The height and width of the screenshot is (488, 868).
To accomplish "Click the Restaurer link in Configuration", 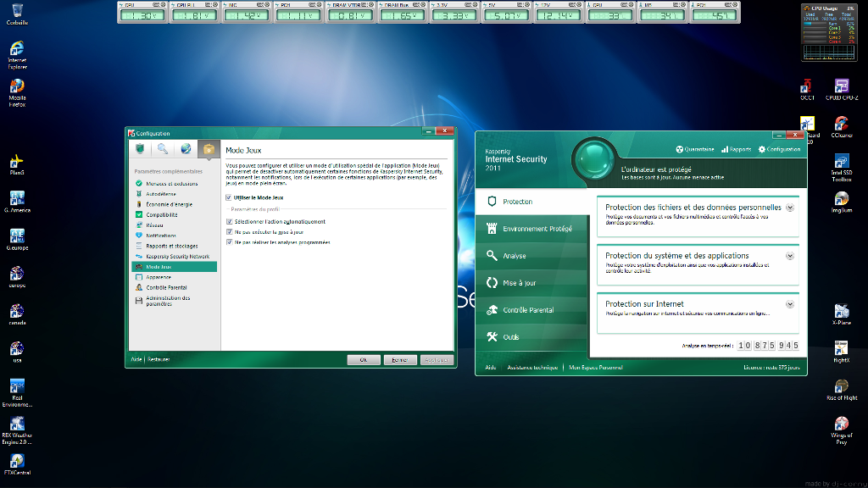I will [x=159, y=359].
